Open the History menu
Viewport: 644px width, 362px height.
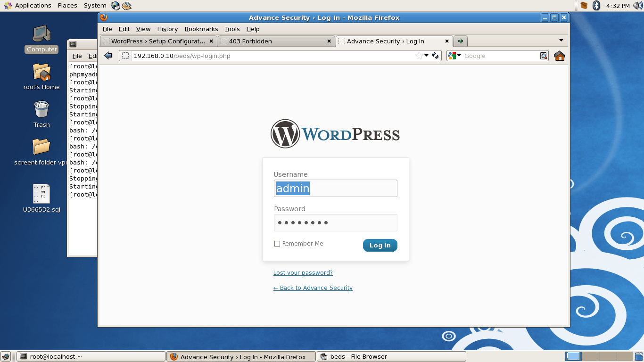tap(167, 29)
